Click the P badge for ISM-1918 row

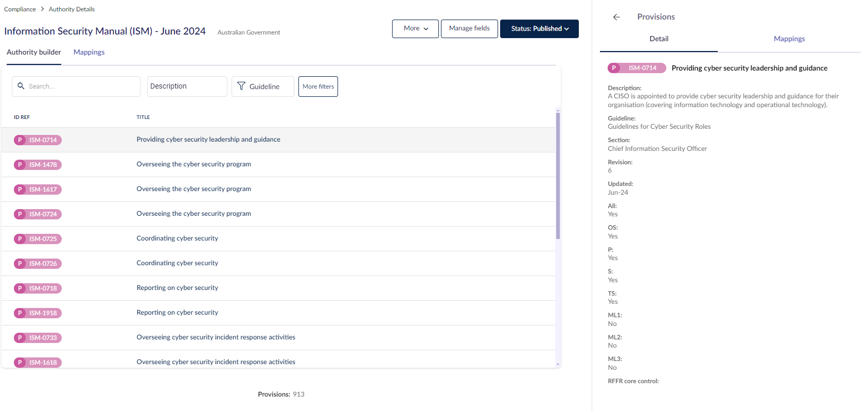click(20, 313)
